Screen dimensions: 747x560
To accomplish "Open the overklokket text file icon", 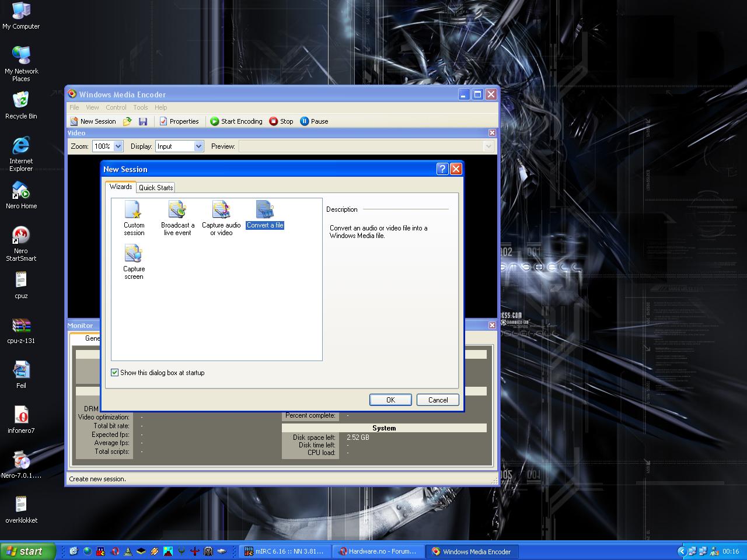I will pos(21,509).
